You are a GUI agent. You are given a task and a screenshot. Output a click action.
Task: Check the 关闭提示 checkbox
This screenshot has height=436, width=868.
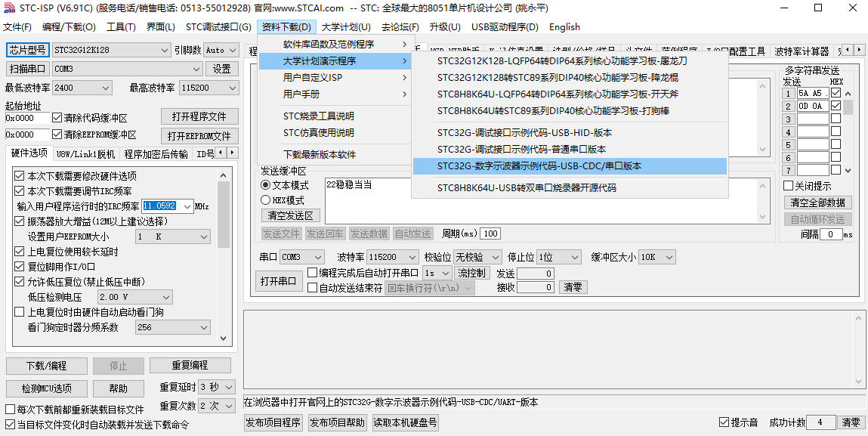(788, 186)
